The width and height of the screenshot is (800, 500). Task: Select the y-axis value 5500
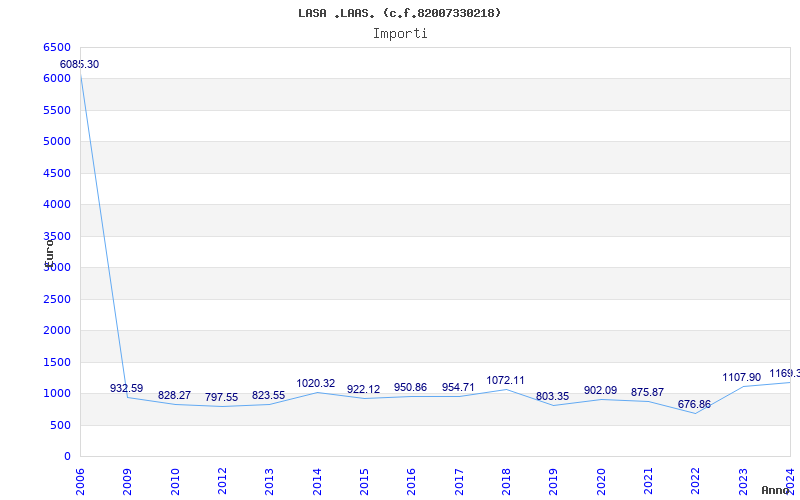tap(57, 110)
